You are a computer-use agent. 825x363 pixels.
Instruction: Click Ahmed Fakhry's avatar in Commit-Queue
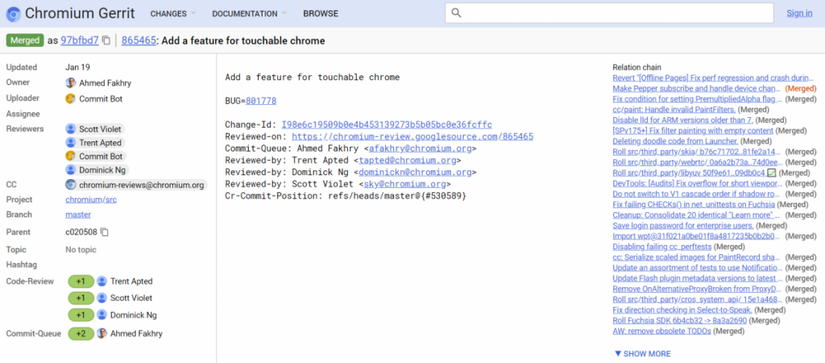click(x=102, y=334)
